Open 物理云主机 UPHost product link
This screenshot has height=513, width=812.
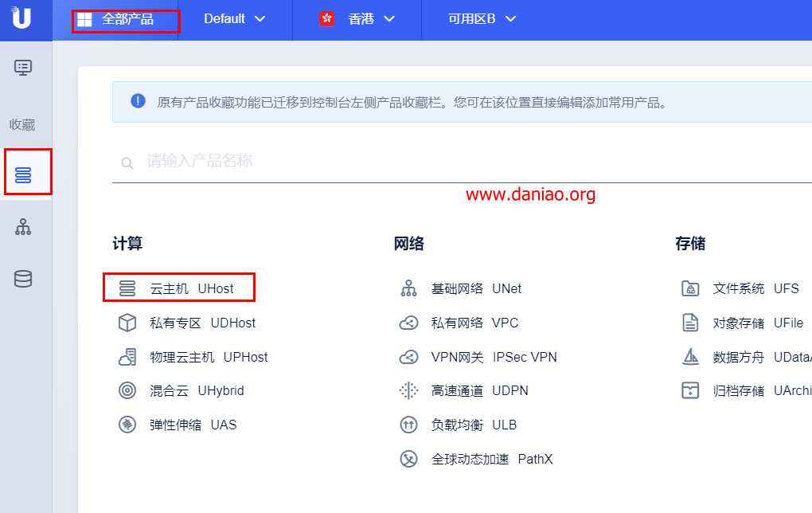(x=209, y=357)
